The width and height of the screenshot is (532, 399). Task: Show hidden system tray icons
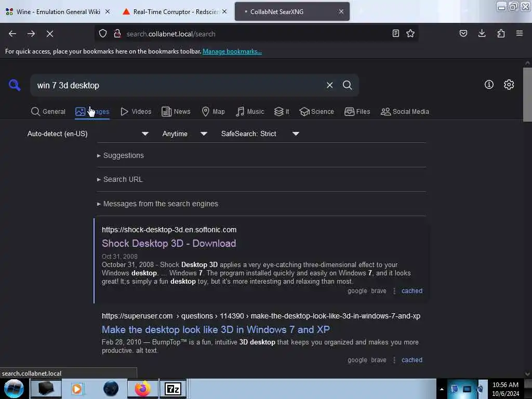click(x=442, y=389)
